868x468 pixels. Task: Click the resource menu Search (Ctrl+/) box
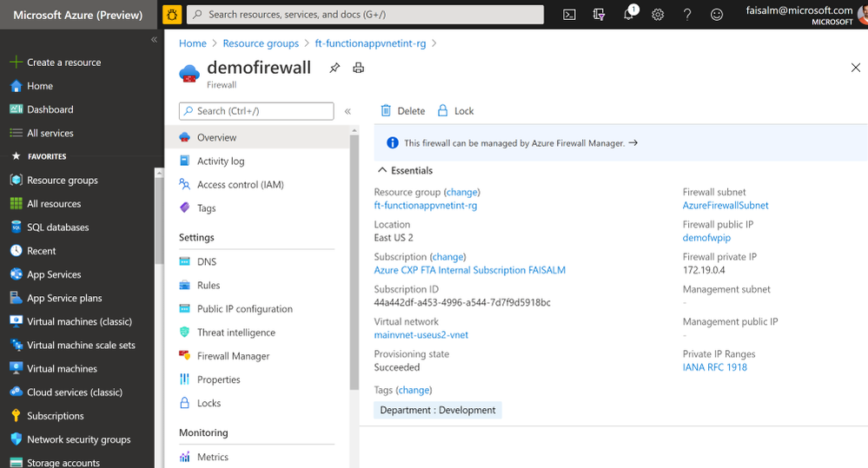[x=256, y=111]
